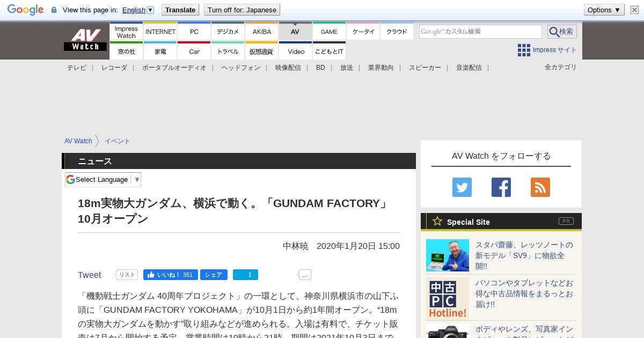
Task: Open the Impress Watch tab
Action: (126, 32)
